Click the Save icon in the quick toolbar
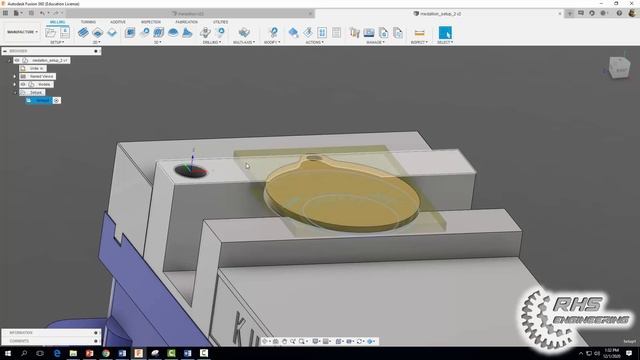Screen dimensions: 640x360 click(x=31, y=13)
